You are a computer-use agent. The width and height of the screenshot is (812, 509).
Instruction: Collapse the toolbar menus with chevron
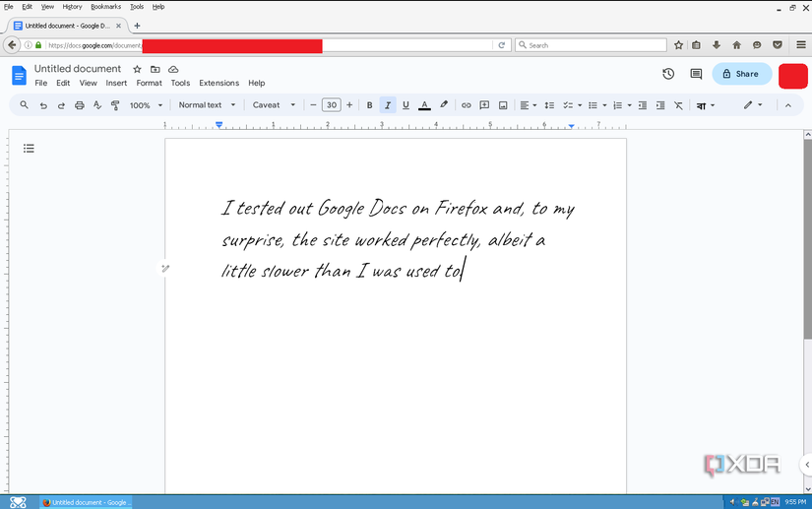pos(787,105)
